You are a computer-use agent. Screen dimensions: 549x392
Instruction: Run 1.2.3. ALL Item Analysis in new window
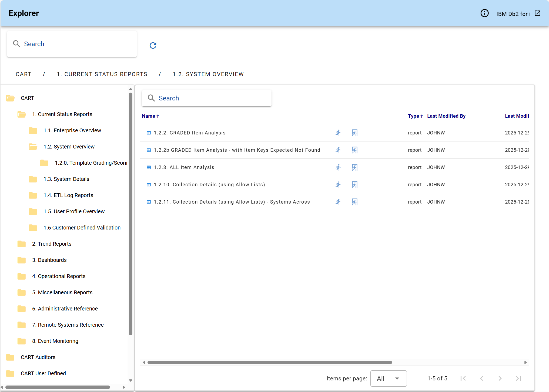point(354,167)
